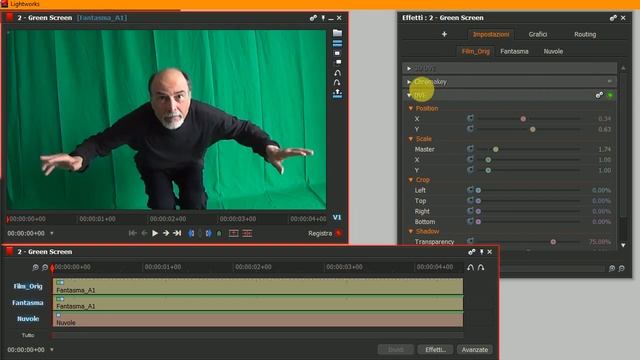Screen dimensions: 640x360
Task: Select the Nuvole effects sub-tab
Action: click(553, 51)
